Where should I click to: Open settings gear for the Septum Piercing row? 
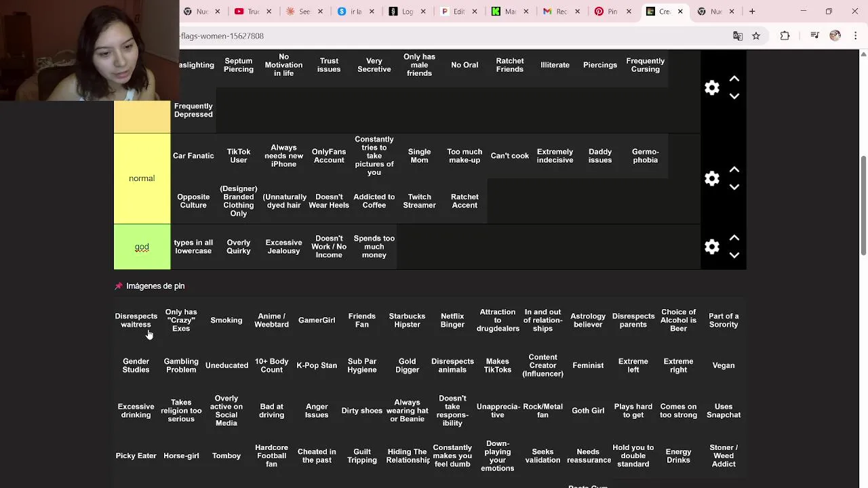(711, 87)
